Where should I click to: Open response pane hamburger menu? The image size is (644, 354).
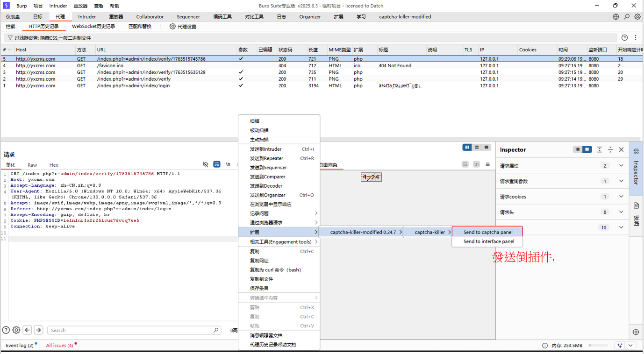[487, 164]
